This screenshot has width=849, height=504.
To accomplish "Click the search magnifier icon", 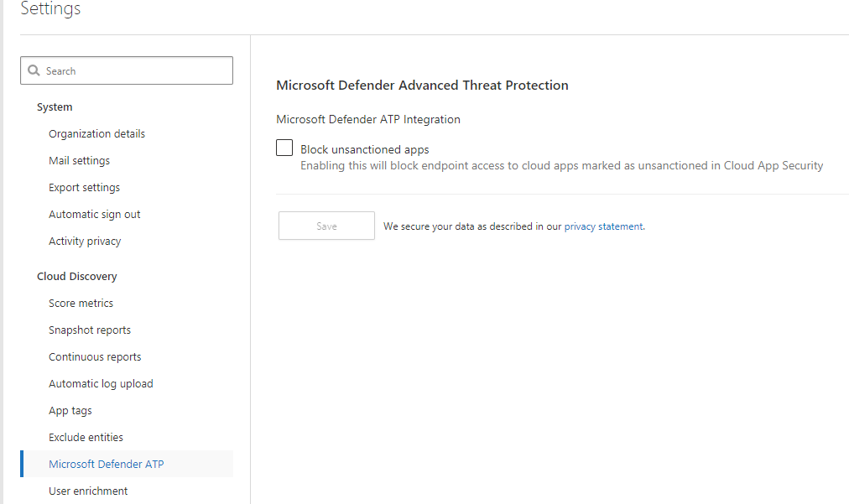I will pos(34,70).
